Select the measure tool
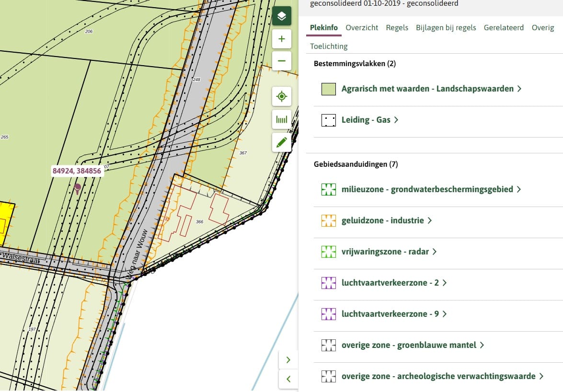The width and height of the screenshot is (563, 392). [281, 119]
